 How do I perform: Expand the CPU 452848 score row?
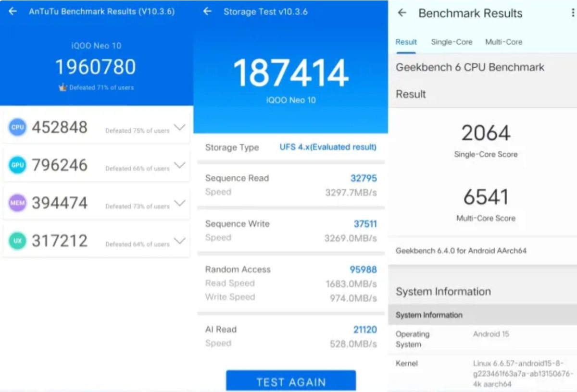point(179,128)
